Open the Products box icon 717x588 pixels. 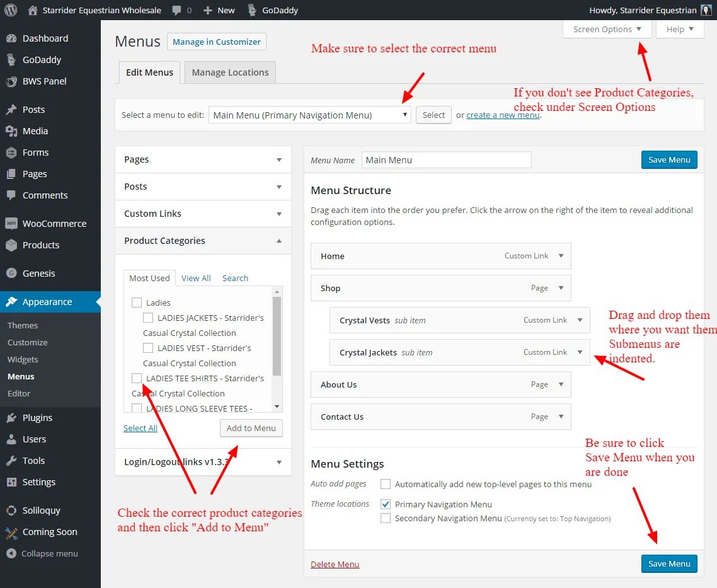[x=11, y=245]
